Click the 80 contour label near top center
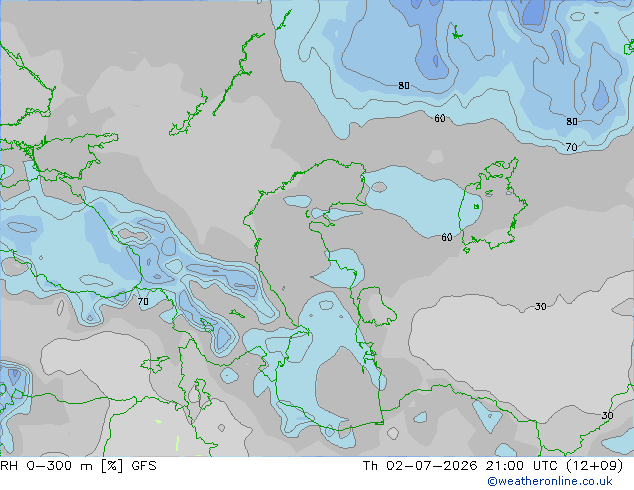Viewport: 634px width, 490px height. pyautogui.click(x=404, y=86)
